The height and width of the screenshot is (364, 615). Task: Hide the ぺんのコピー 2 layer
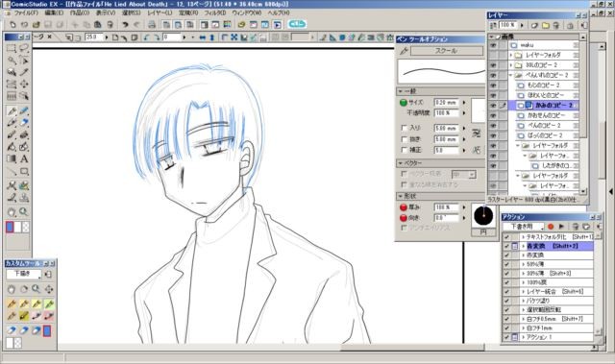[x=493, y=126]
